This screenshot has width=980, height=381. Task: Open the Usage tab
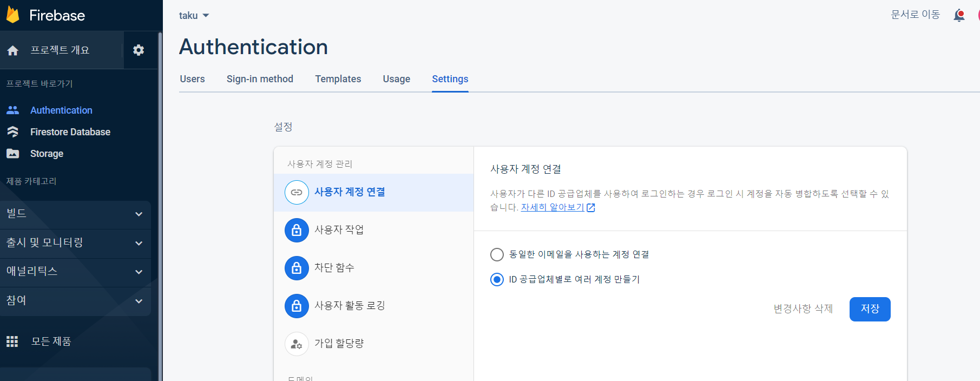point(397,79)
